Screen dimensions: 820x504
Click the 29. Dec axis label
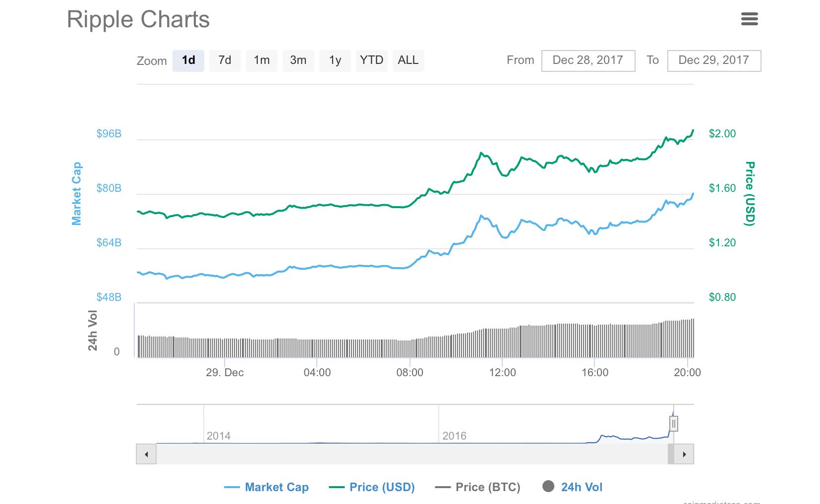coord(225,373)
